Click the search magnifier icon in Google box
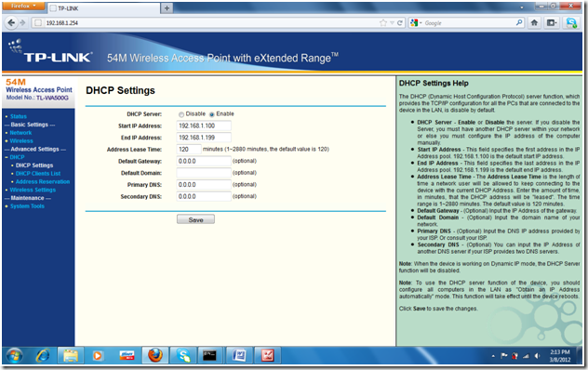 519,22
